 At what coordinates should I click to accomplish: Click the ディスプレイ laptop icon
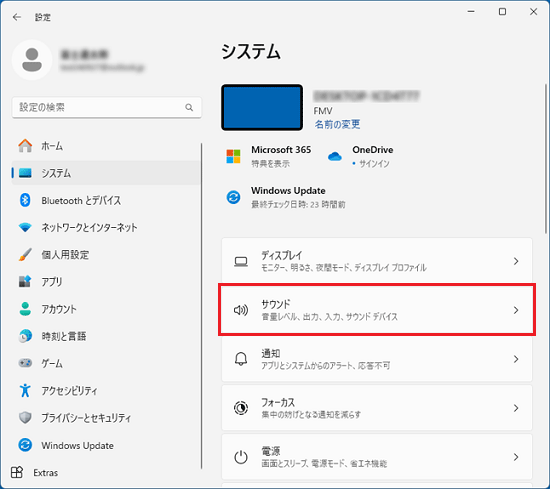pyautogui.click(x=241, y=261)
